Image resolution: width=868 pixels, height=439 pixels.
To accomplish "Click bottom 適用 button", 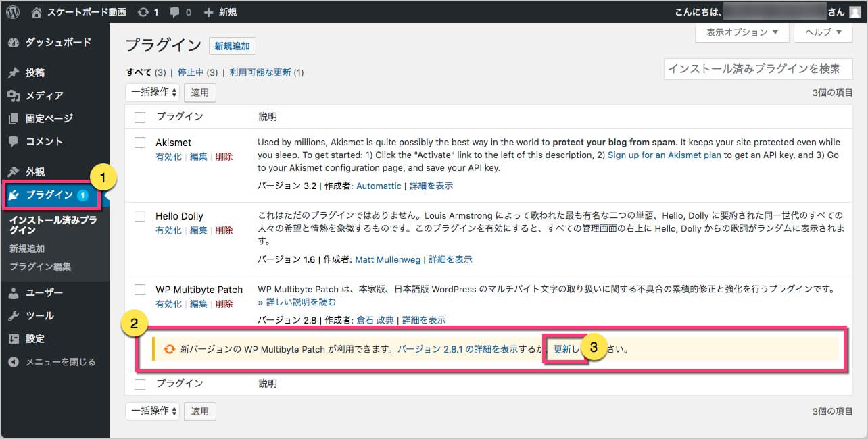I will tap(200, 411).
